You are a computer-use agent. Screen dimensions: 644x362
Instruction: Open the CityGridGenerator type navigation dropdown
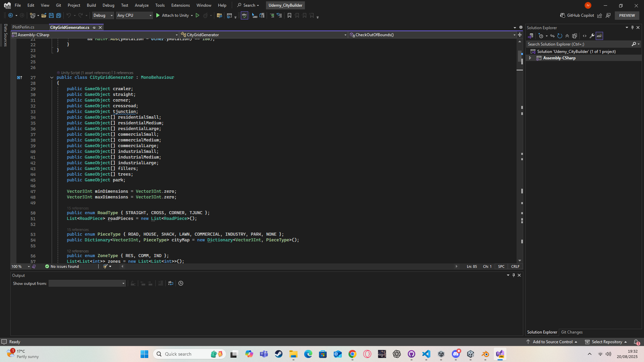click(x=264, y=35)
